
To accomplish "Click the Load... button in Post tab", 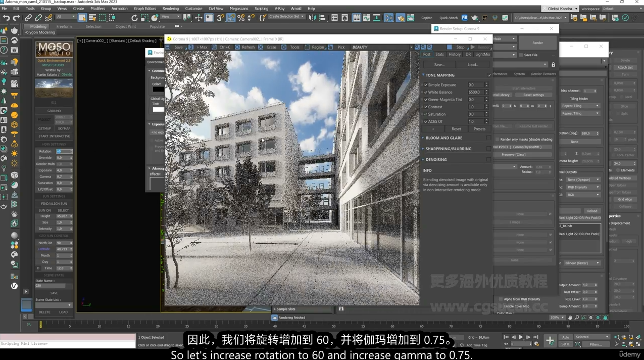I will 473,65.
